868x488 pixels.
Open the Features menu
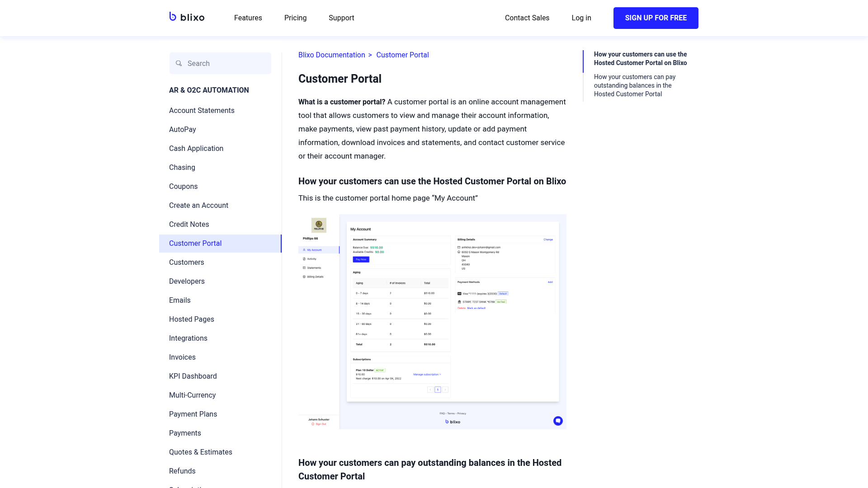coord(248,18)
